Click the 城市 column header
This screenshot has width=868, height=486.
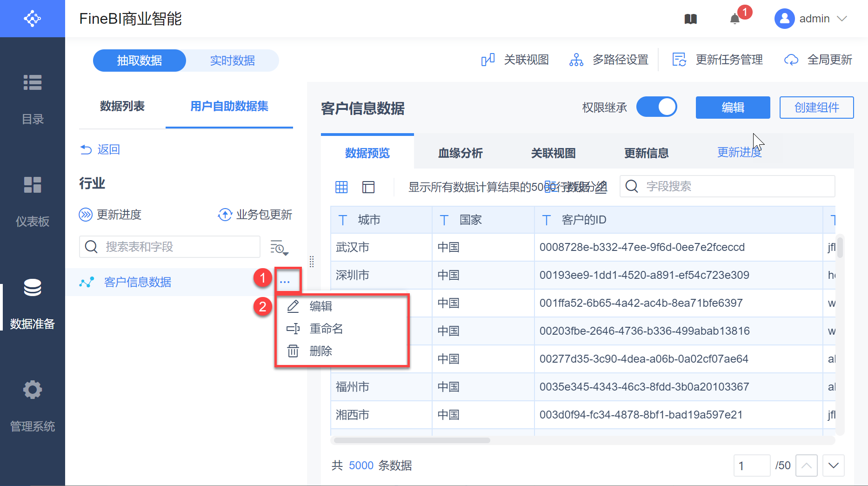[x=381, y=220]
